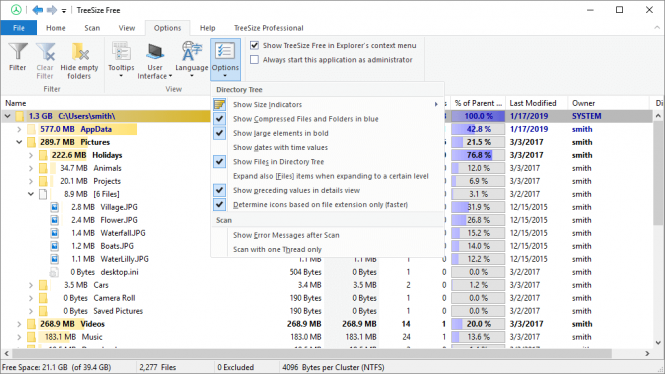The height and width of the screenshot is (374, 665).
Task: Open the TreeSize Professional tab
Action: coord(268,28)
